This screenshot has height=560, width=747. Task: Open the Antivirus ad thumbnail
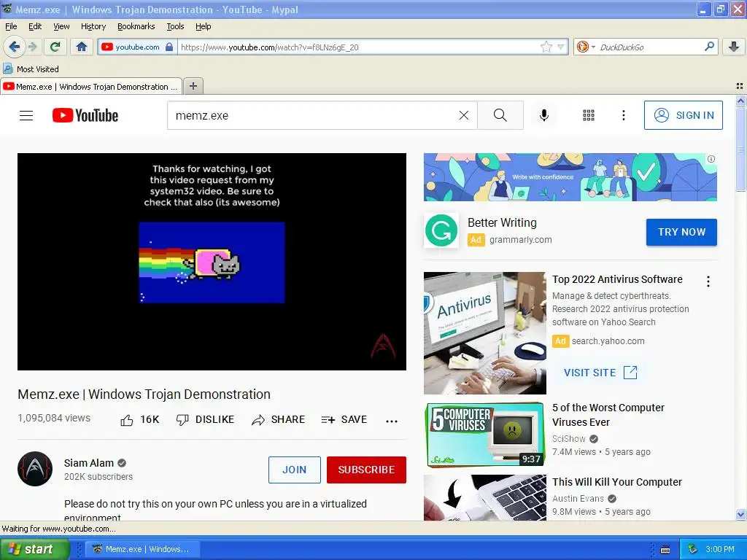[x=485, y=332]
